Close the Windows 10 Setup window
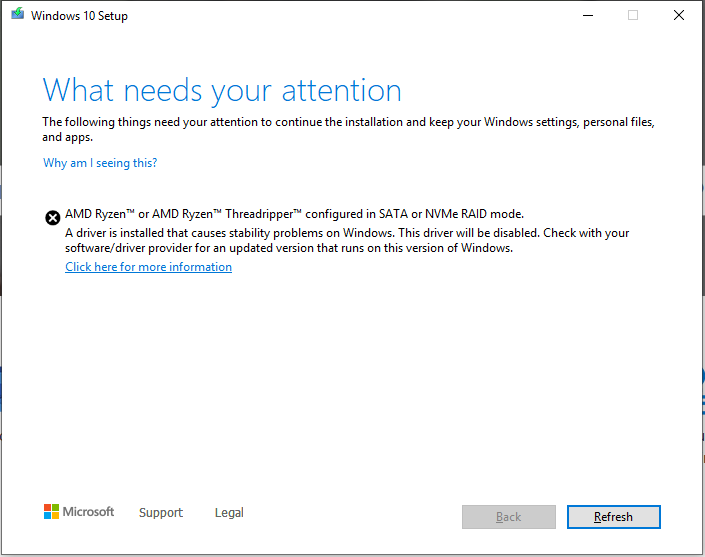Screen dimensions: 705x557 tap(679, 15)
